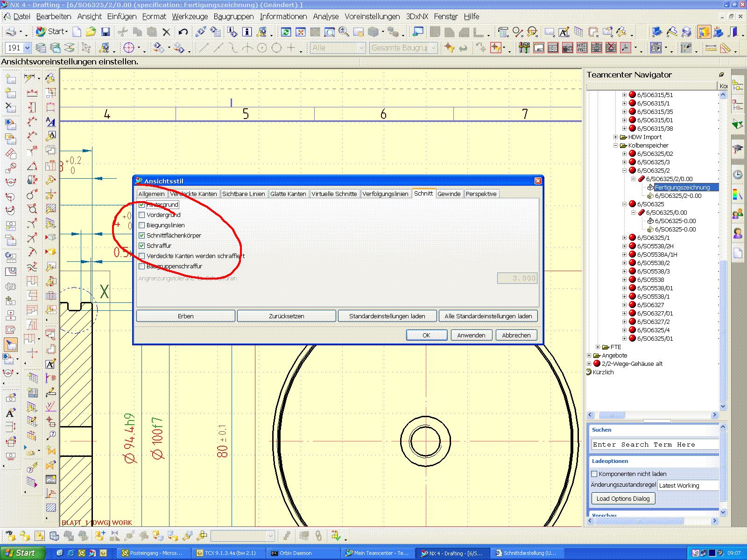Click the large letter A text icon in left toolbar
The height and width of the screenshot is (560, 747).
(x=10, y=413)
